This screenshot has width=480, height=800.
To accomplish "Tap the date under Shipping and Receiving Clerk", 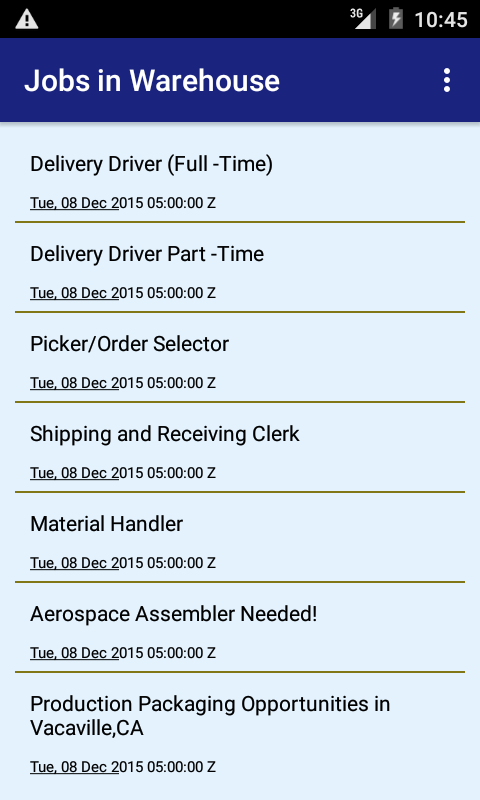I will tap(123, 473).
